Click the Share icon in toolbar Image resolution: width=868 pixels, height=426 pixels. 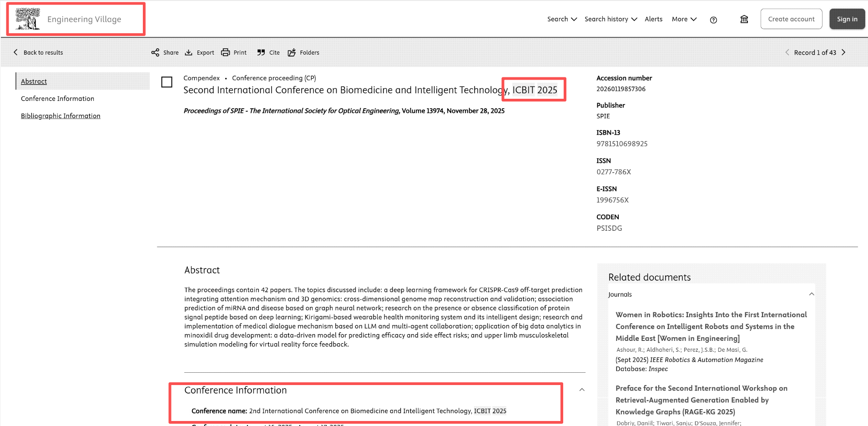point(156,52)
